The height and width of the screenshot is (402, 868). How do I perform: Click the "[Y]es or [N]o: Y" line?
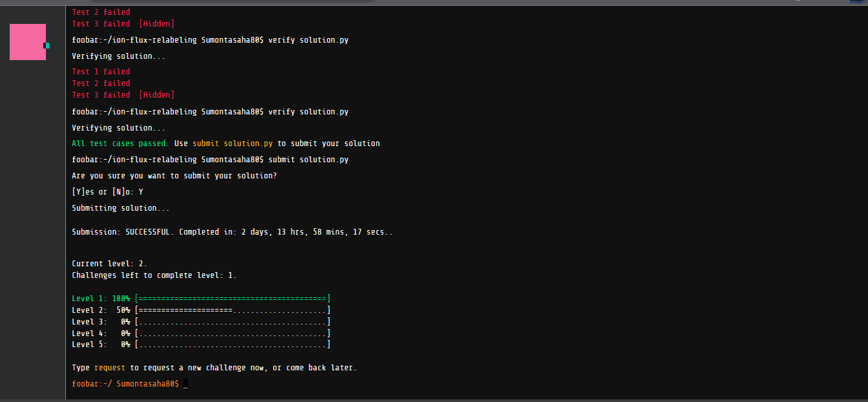tap(107, 192)
